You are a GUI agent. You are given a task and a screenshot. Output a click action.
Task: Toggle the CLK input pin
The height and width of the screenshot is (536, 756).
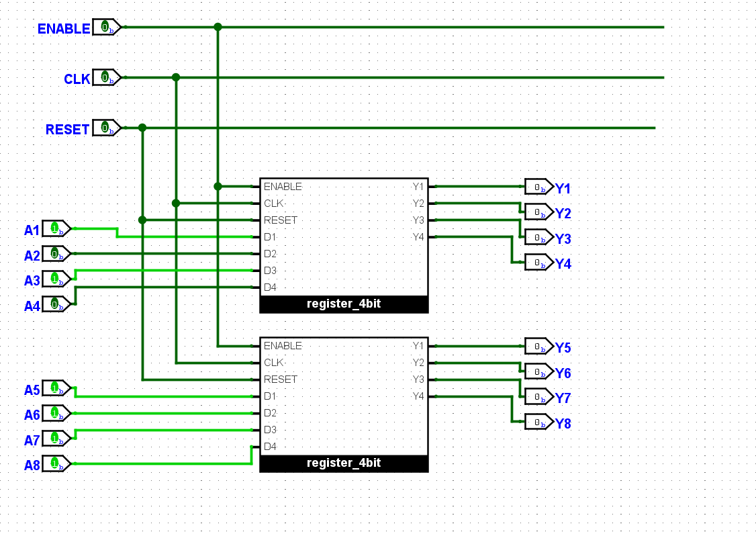(105, 77)
